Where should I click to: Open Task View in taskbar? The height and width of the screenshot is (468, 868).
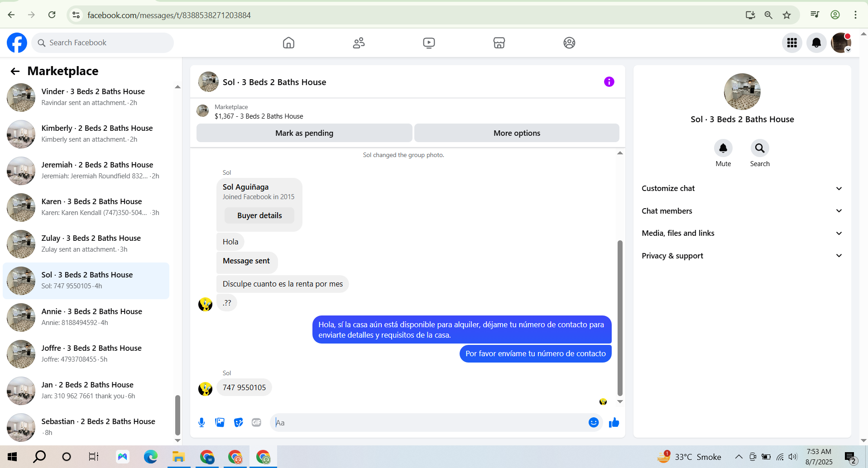point(94,457)
